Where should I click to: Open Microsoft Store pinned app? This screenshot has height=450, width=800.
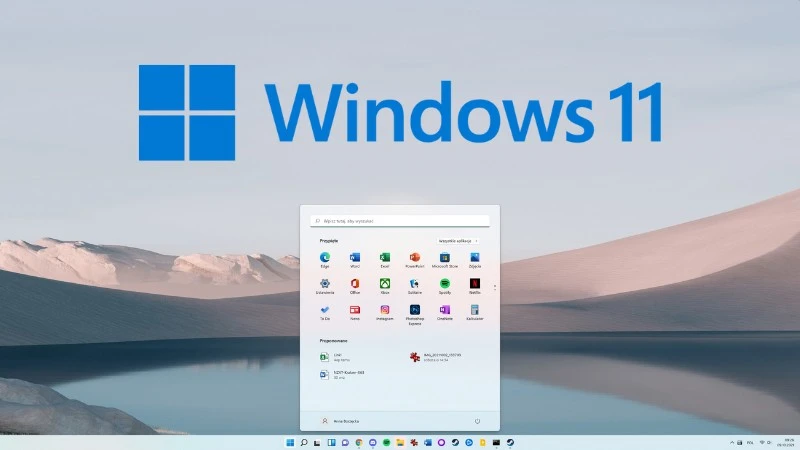444,259
